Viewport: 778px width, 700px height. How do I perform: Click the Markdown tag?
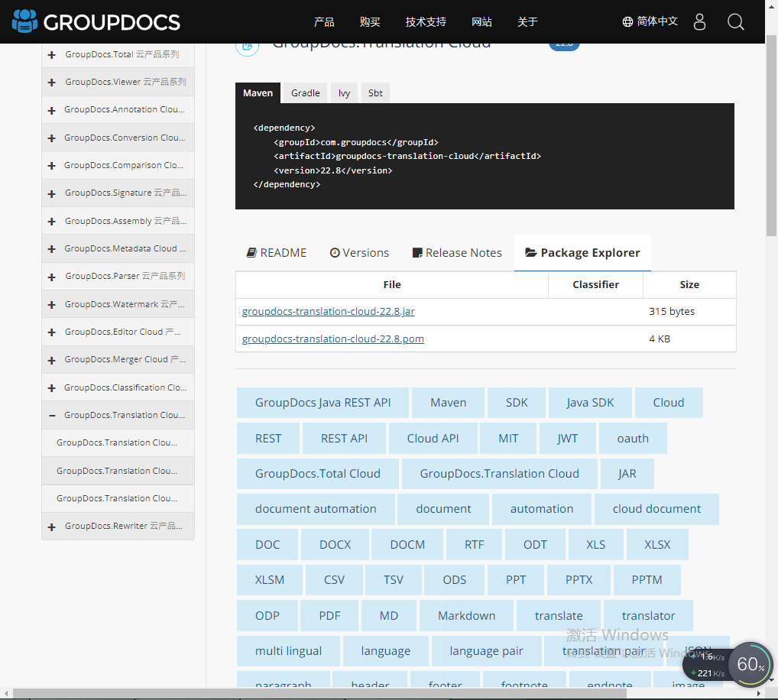pyautogui.click(x=466, y=616)
